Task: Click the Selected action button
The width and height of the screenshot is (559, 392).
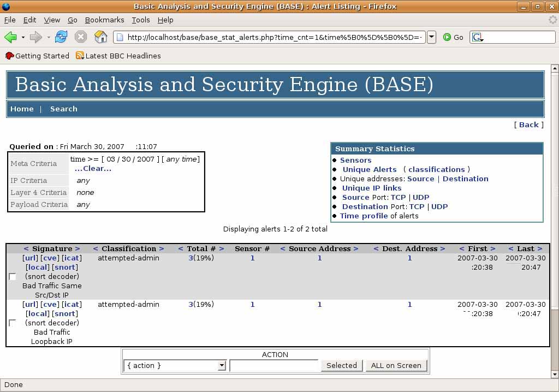Action: click(x=342, y=365)
